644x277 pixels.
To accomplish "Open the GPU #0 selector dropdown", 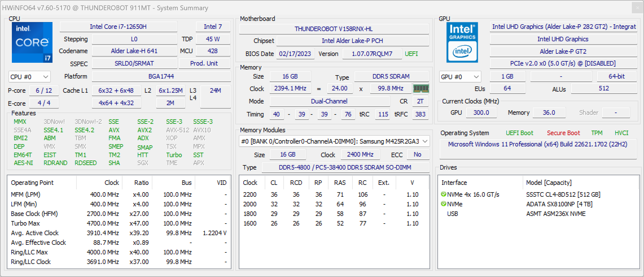I will (x=460, y=77).
